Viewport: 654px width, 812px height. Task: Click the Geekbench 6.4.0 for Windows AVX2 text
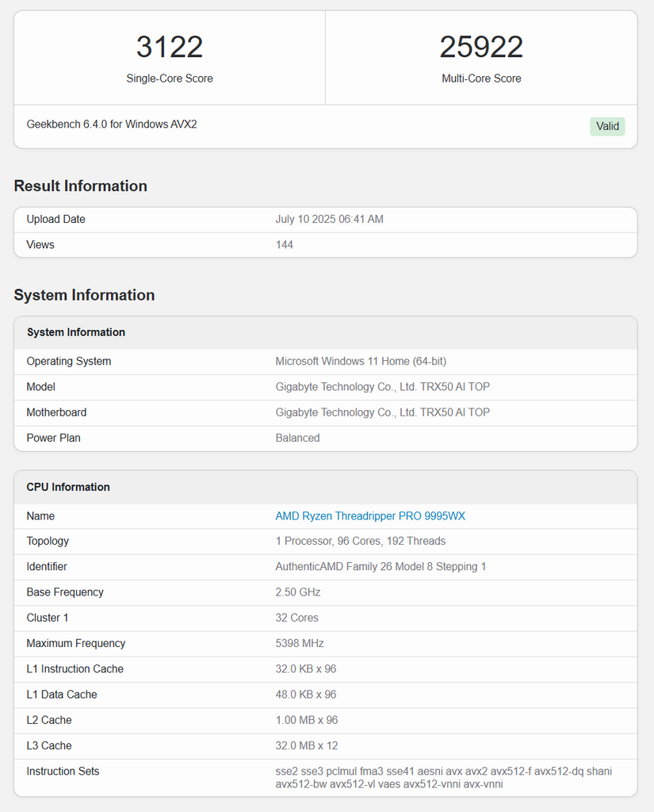(112, 124)
